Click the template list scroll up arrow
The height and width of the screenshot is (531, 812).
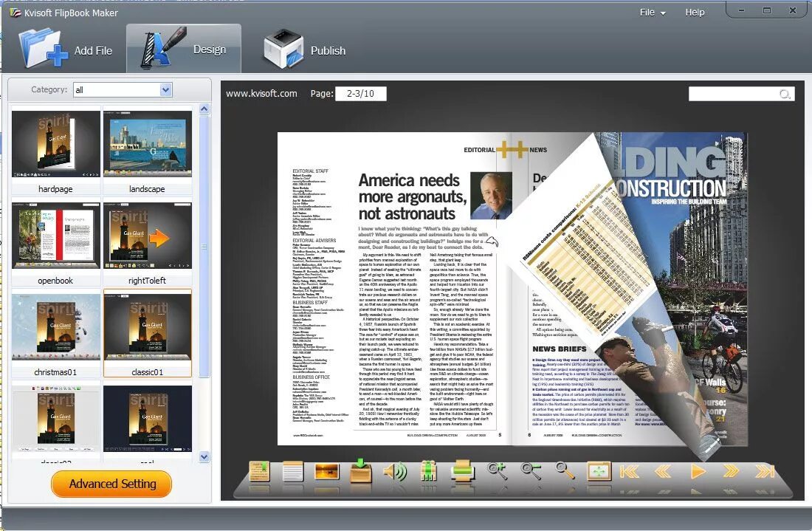tap(204, 109)
